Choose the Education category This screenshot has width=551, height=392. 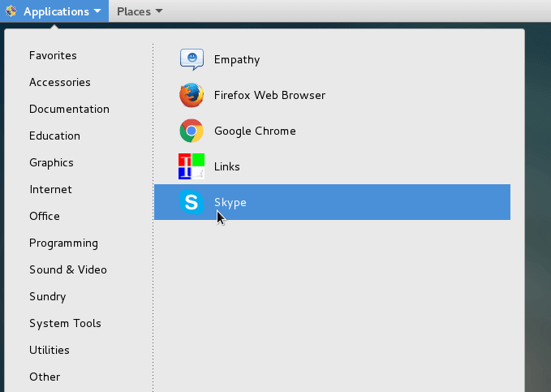[54, 136]
